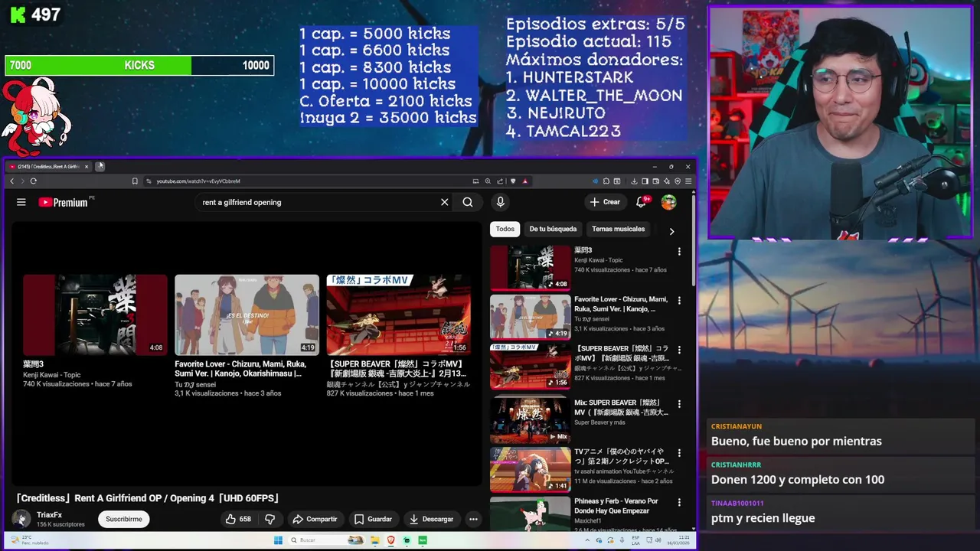The width and height of the screenshot is (980, 551).
Task: Click the Descargar download button
Action: pyautogui.click(x=431, y=519)
